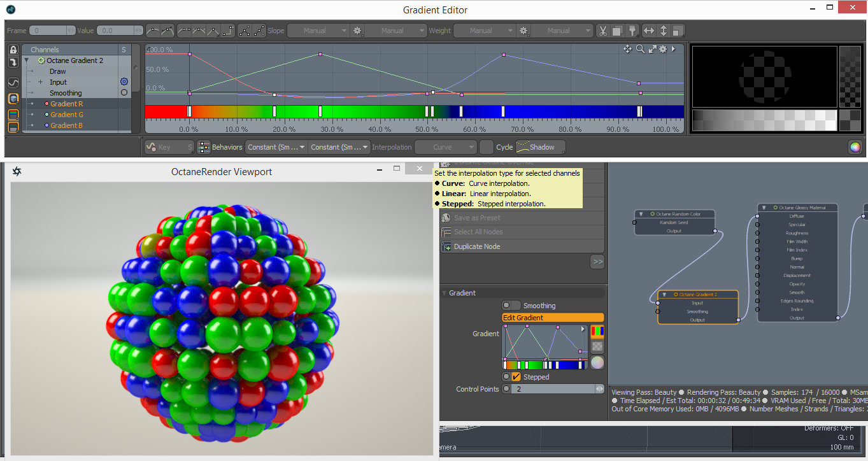Click the Value input field
The image size is (868, 461).
tap(118, 31)
